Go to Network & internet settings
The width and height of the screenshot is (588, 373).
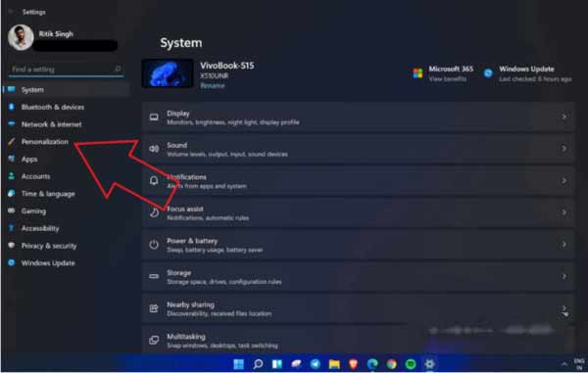tap(51, 124)
